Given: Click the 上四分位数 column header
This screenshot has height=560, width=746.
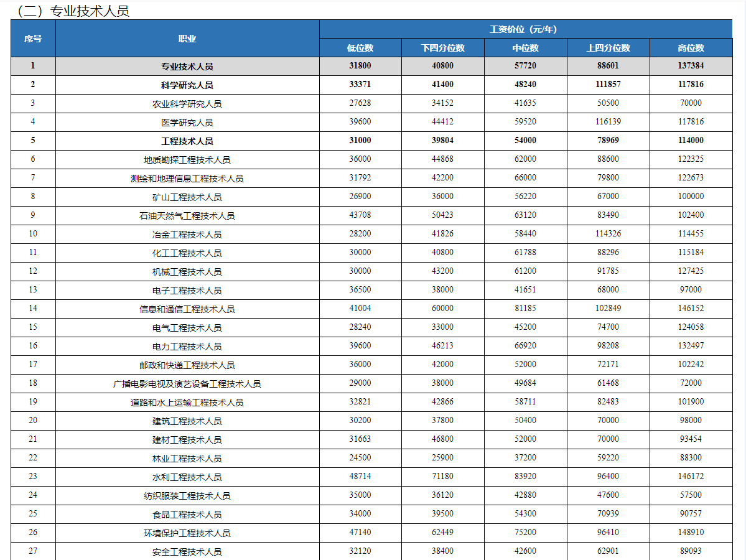Looking at the screenshot, I should 608,48.
